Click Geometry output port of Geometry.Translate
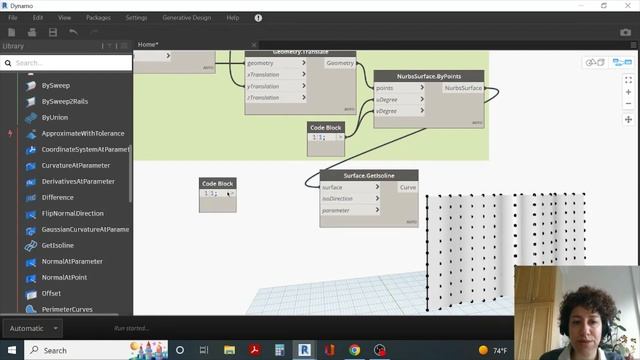 340,63
